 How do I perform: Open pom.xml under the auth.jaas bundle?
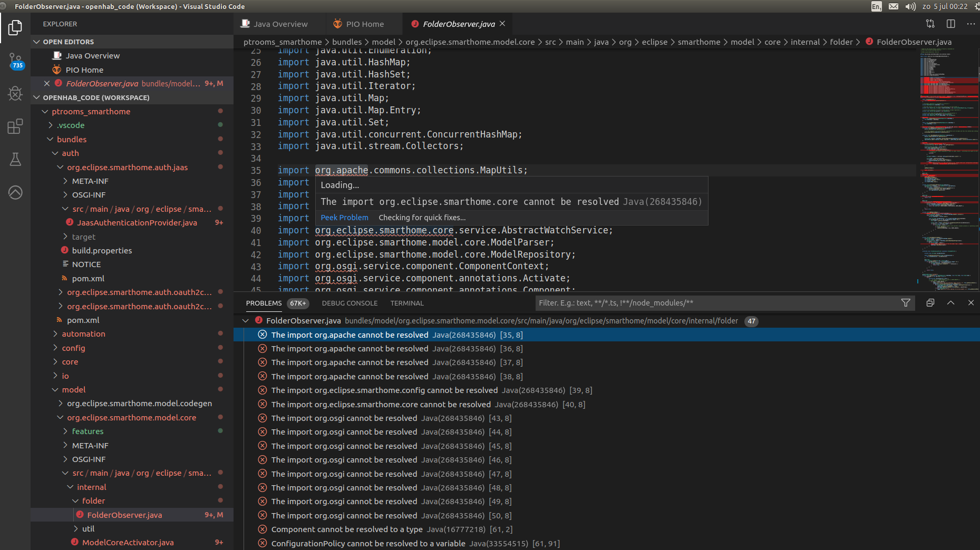click(x=88, y=279)
